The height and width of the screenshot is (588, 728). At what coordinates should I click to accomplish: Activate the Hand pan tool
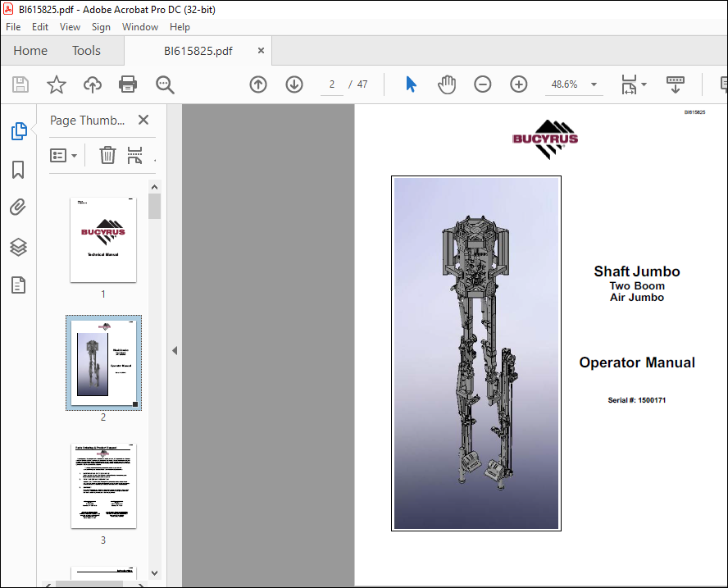447,84
